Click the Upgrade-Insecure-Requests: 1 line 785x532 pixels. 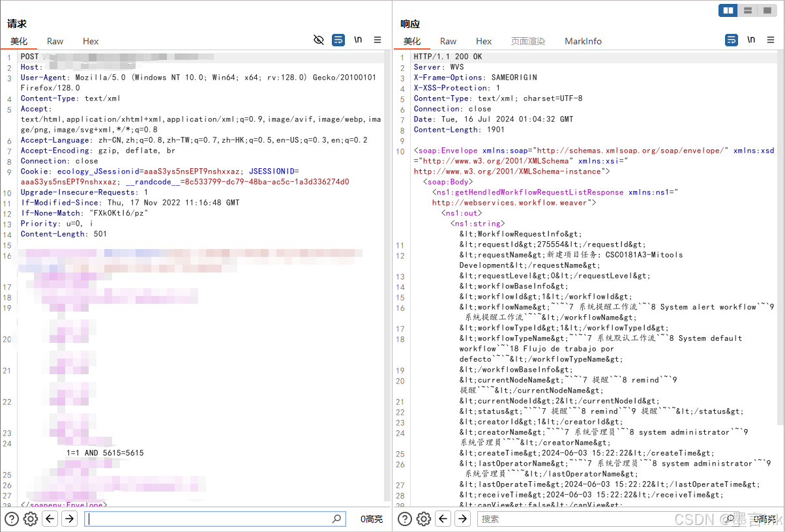click(84, 192)
